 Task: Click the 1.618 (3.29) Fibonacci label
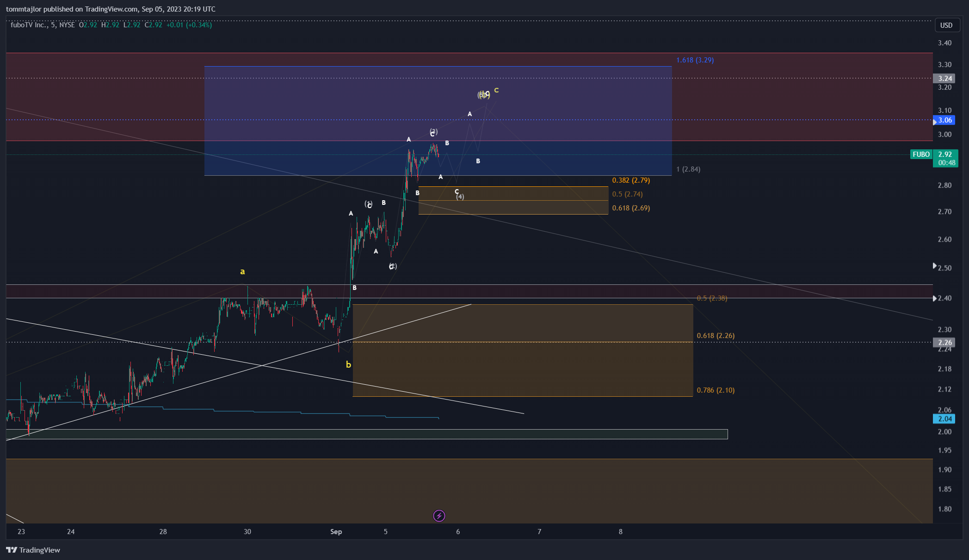pyautogui.click(x=695, y=60)
